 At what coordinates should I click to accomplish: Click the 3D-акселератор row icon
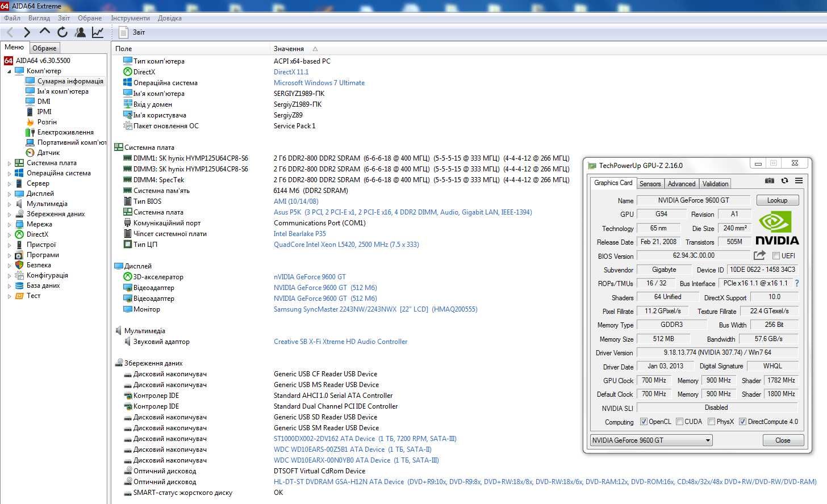coord(128,277)
